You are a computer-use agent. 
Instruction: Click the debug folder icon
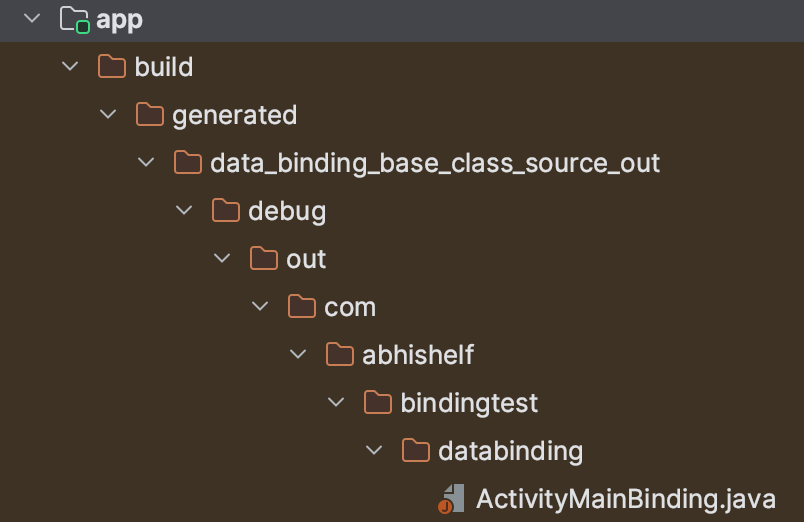tap(226, 211)
